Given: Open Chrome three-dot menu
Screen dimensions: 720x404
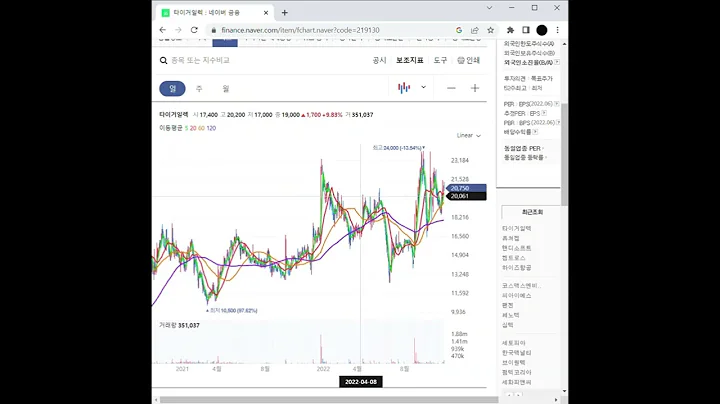Looking at the screenshot, I should pos(557,30).
